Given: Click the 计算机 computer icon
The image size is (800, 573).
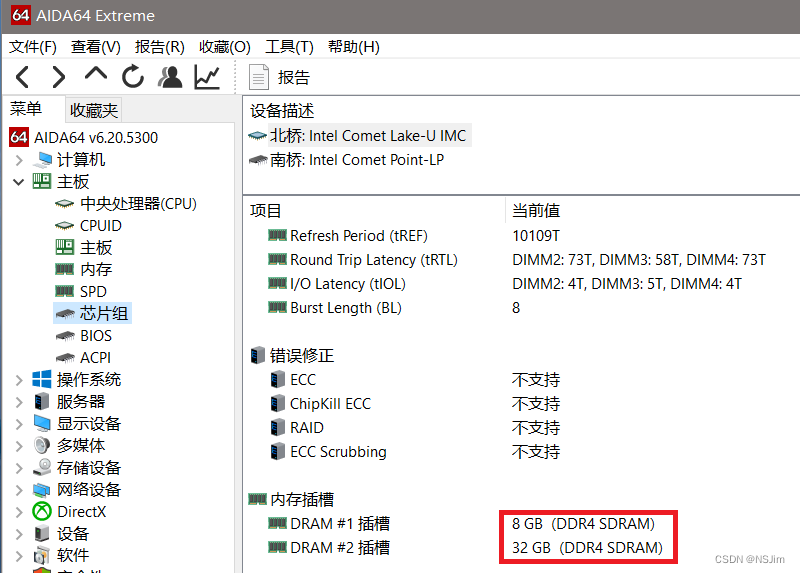Looking at the screenshot, I should tap(42, 160).
